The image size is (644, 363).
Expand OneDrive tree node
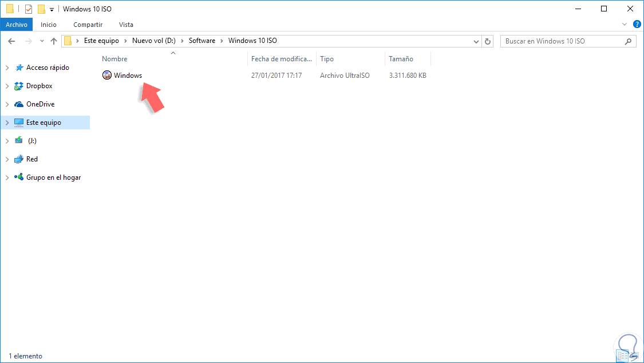(x=7, y=104)
